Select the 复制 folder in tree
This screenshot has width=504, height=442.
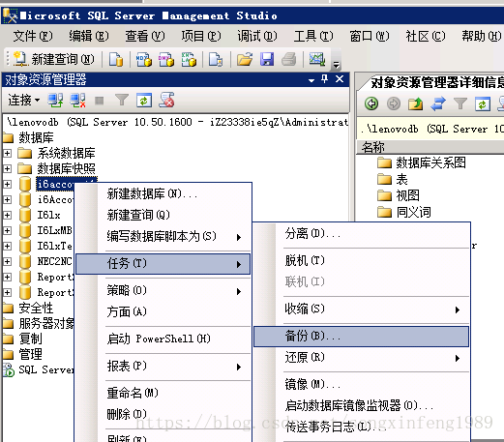[x=30, y=339]
